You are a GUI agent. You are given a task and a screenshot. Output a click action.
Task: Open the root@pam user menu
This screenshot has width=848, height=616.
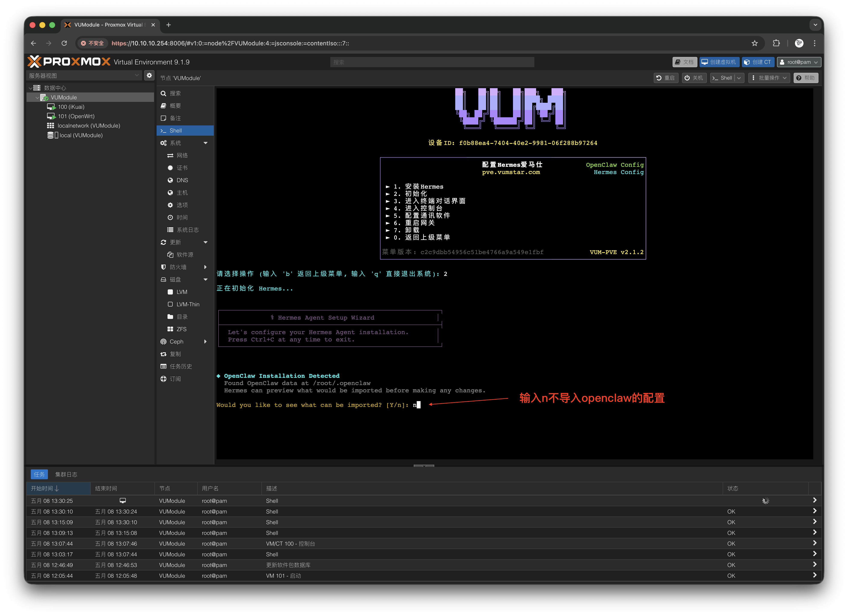[x=799, y=62]
